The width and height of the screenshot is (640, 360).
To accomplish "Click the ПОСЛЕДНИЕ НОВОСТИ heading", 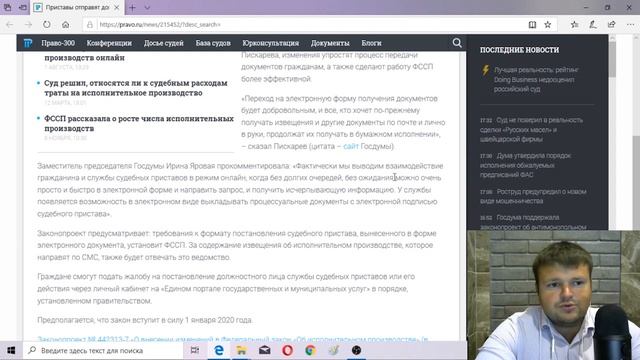I will 519,50.
